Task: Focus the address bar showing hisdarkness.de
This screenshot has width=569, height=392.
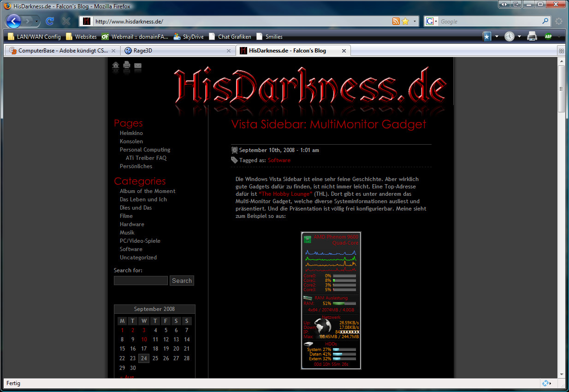Action: coord(242,21)
